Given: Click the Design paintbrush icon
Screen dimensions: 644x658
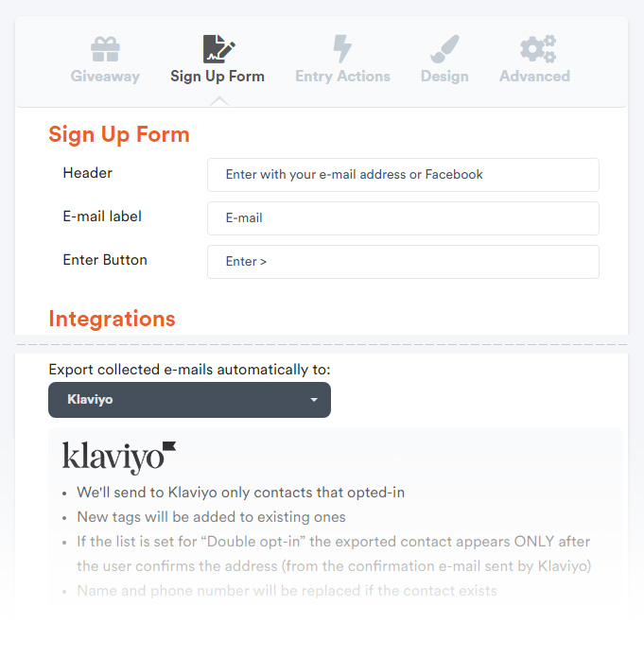Looking at the screenshot, I should pos(444,49).
